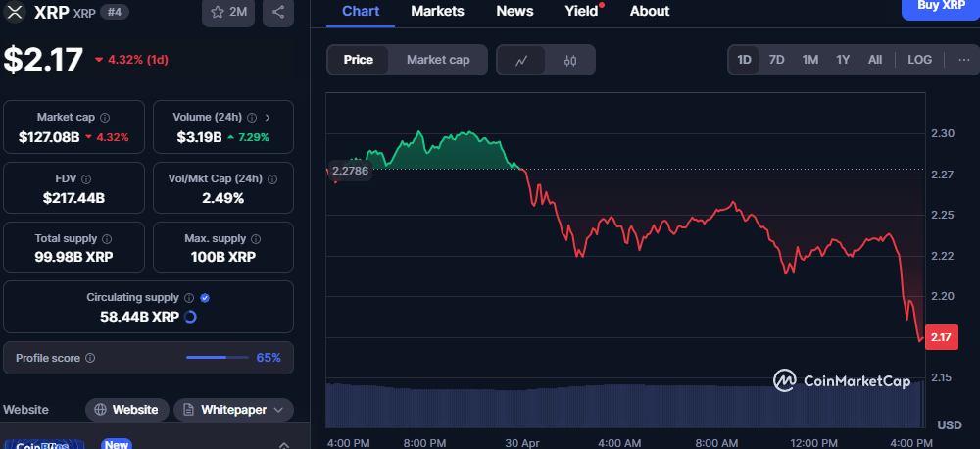Open the Markets tab
Image resolution: width=980 pixels, height=449 pixels.
(437, 11)
